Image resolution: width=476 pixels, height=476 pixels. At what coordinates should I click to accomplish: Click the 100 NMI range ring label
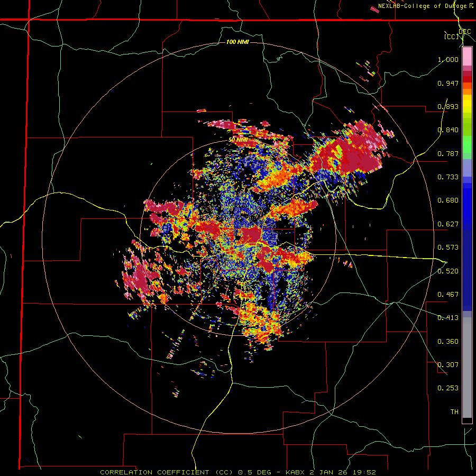click(237, 42)
